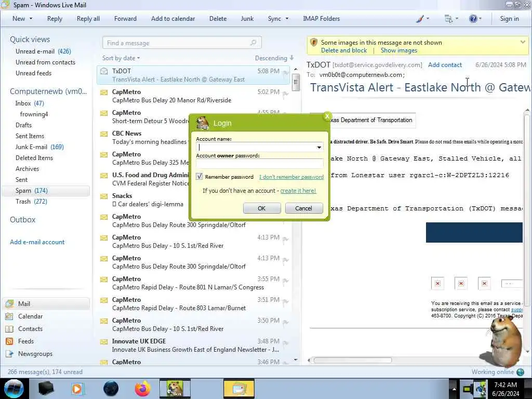Click Sign in at top right
Image resolution: width=532 pixels, height=399 pixels.
[x=509, y=19]
